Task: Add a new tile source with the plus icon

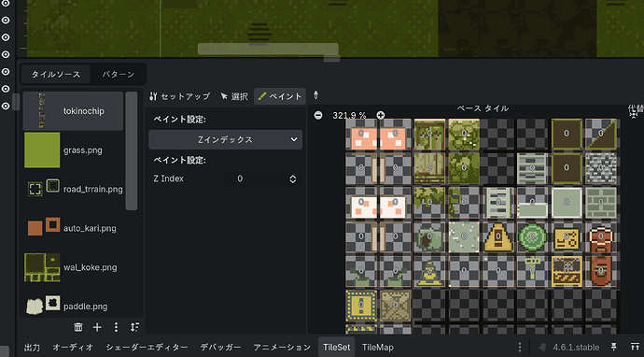Action: click(x=97, y=327)
